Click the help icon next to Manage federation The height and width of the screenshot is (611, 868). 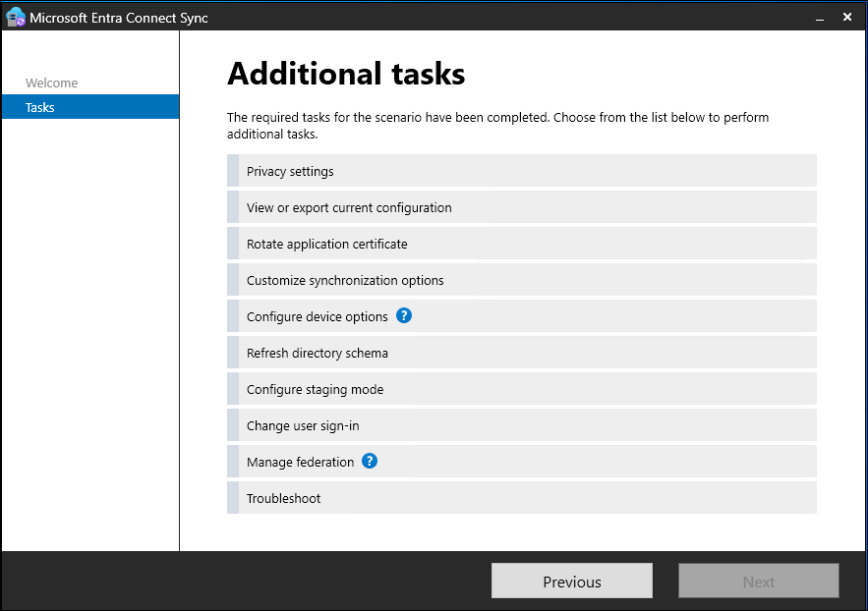click(x=370, y=462)
